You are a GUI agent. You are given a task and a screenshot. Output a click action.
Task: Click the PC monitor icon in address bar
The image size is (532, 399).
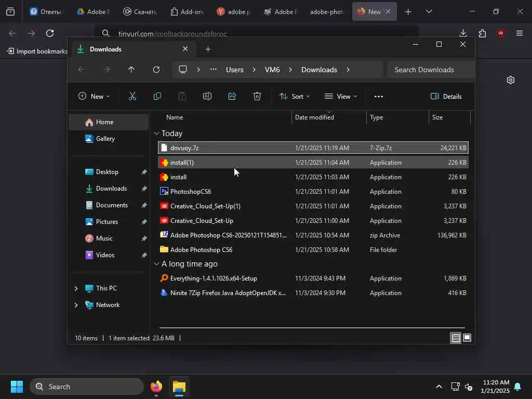[x=183, y=70]
